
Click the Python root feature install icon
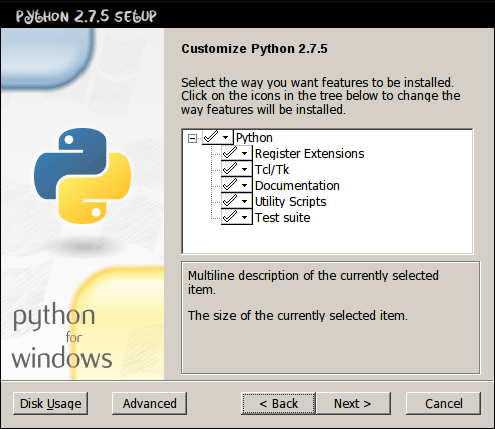(x=217, y=137)
